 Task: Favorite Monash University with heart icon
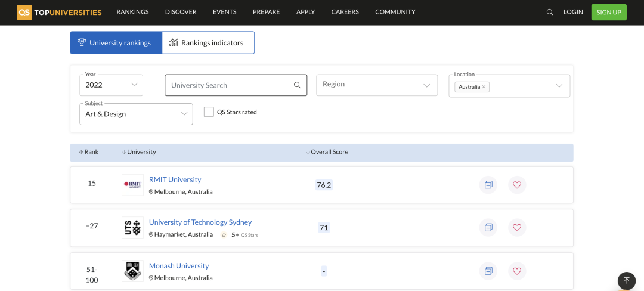coord(517,271)
